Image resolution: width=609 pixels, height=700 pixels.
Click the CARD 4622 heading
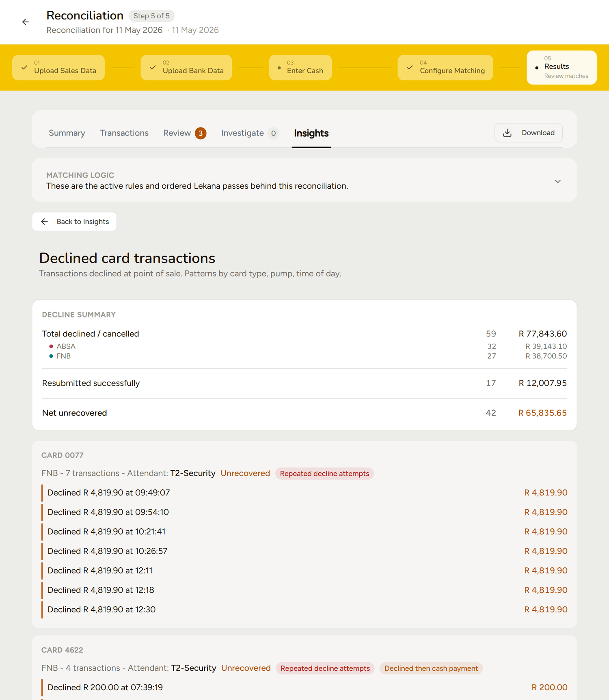click(62, 650)
